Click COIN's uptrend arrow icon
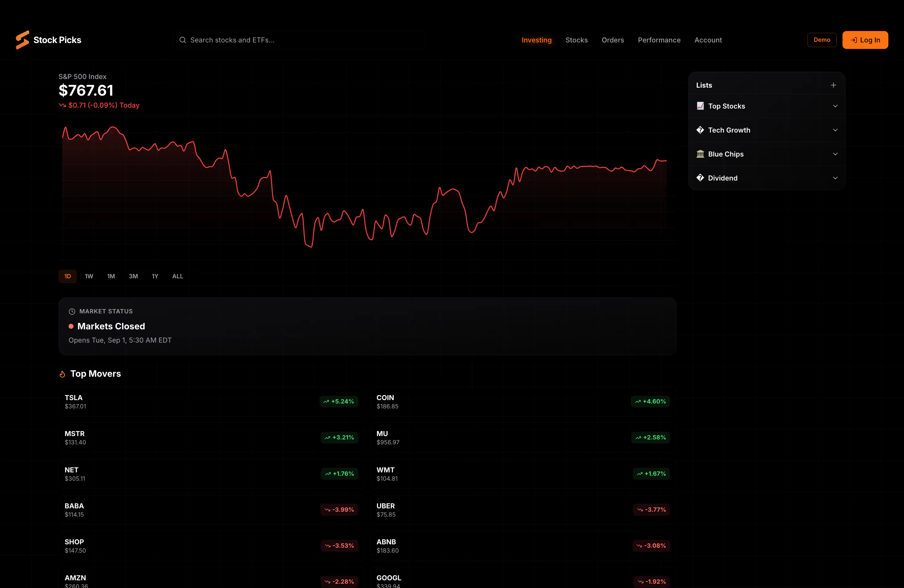Viewport: 904px width, 588px height. tap(638, 402)
